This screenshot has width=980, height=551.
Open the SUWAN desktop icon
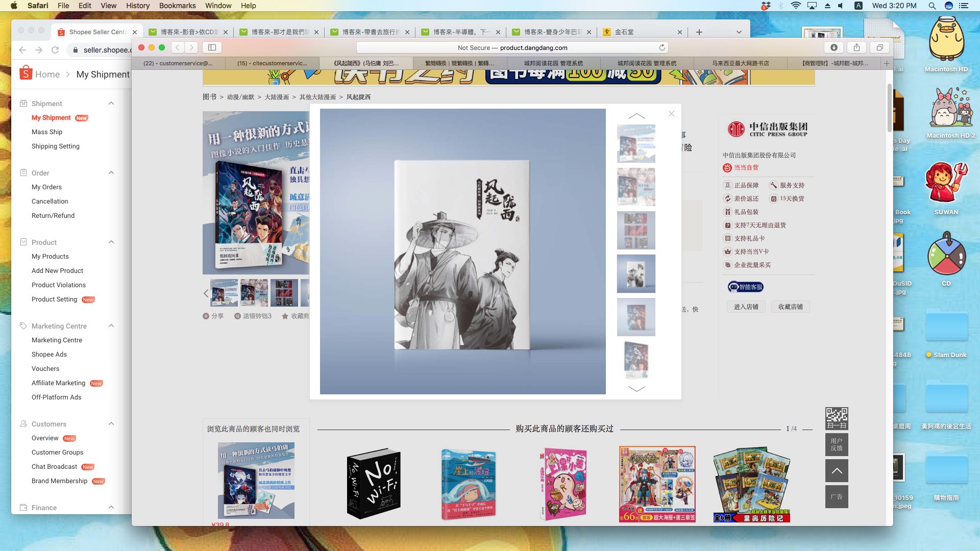click(946, 189)
